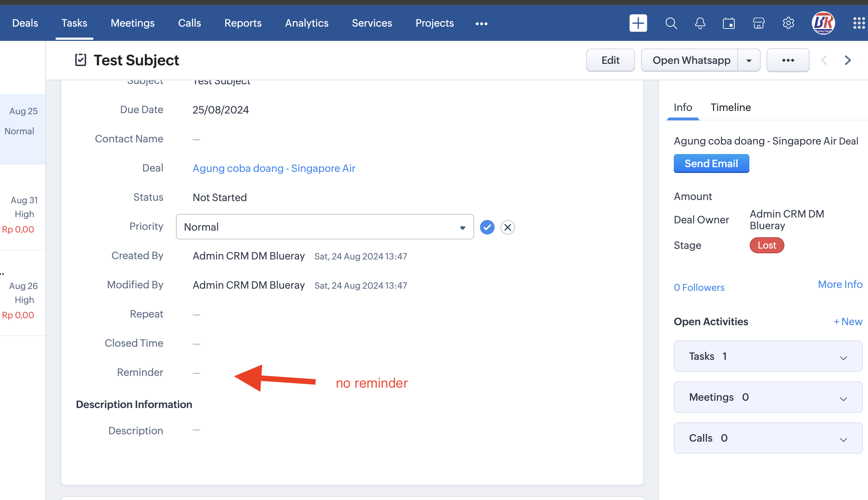Open the notifications bell icon
The width and height of the screenshot is (868, 500).
point(700,23)
